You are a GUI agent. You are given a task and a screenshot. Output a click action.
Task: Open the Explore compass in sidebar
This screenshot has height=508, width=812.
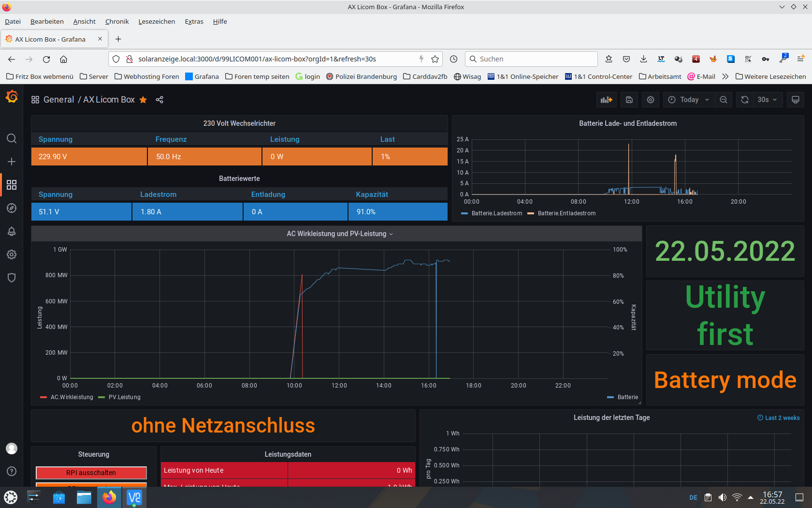click(x=12, y=208)
